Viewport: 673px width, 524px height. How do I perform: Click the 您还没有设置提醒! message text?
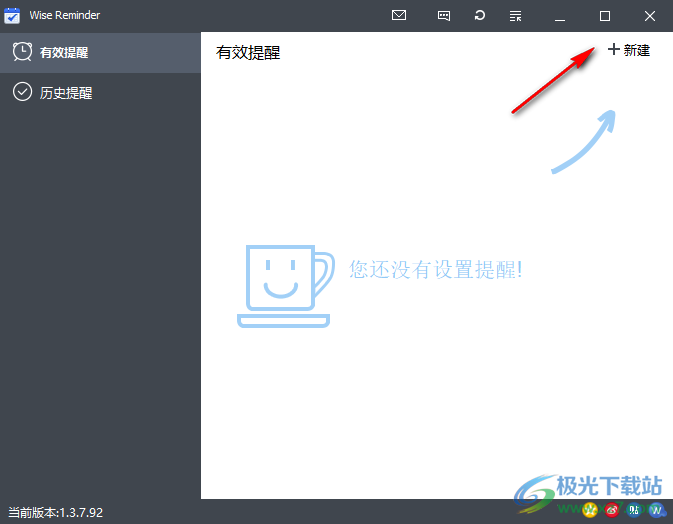pos(435,269)
